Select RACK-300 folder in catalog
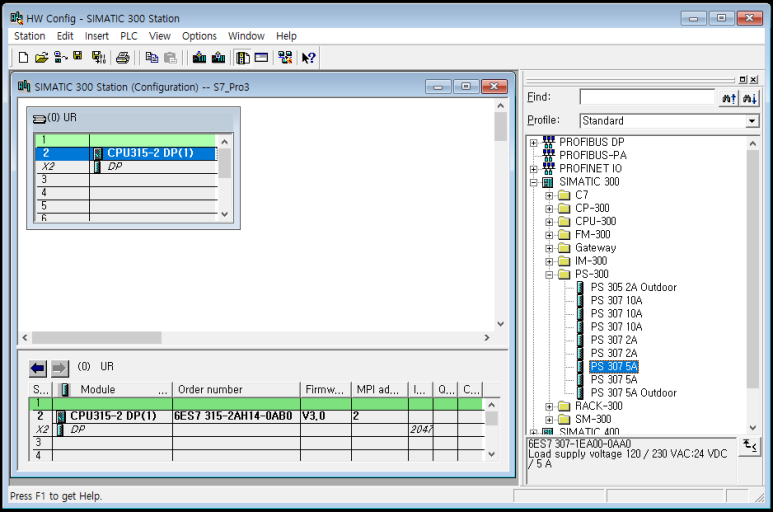Screen dimensions: 773x512 (x=598, y=406)
